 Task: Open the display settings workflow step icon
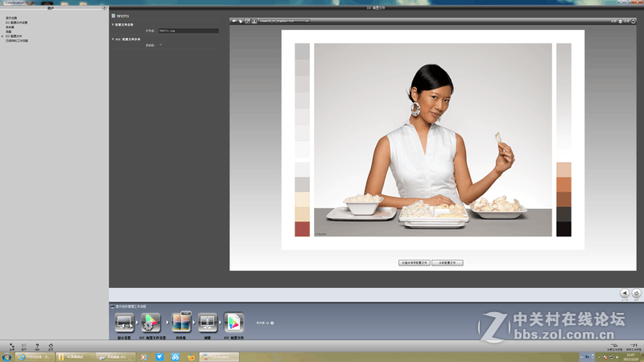(124, 323)
